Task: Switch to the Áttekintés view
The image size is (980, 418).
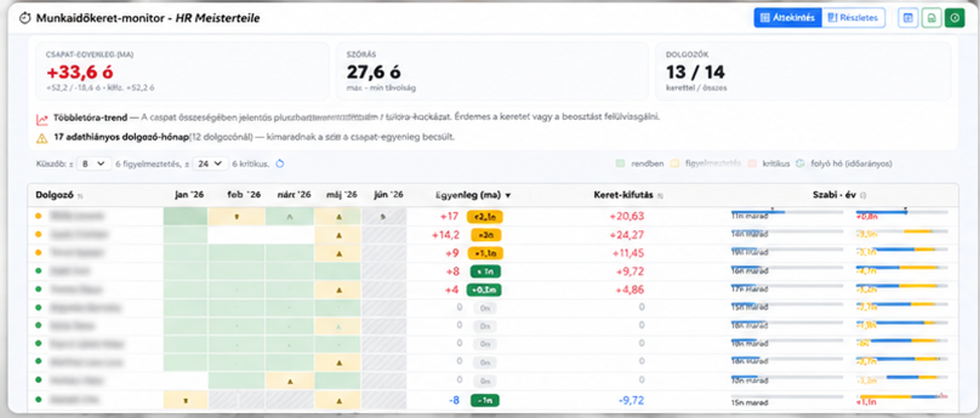Action: tap(788, 18)
